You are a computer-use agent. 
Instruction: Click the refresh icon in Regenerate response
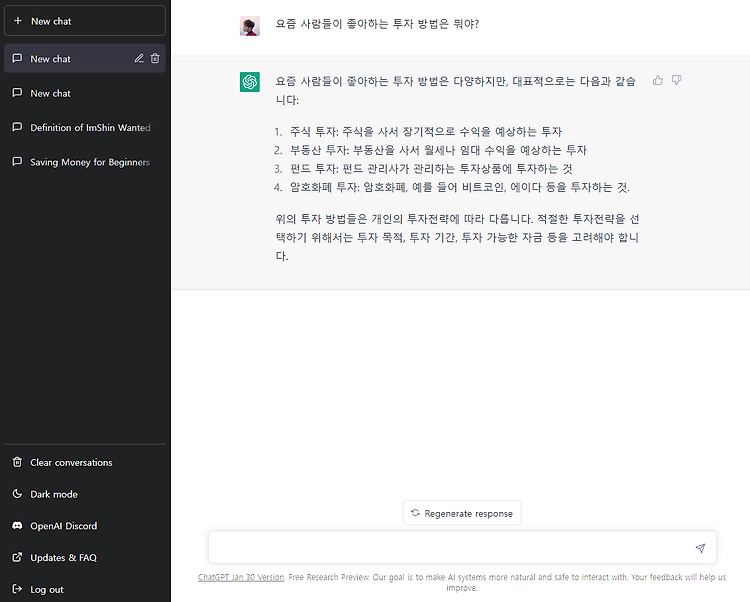(x=415, y=513)
